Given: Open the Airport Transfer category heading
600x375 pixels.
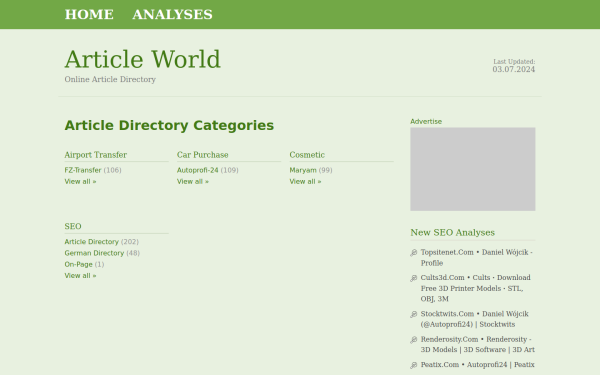Looking at the screenshot, I should 96,155.
